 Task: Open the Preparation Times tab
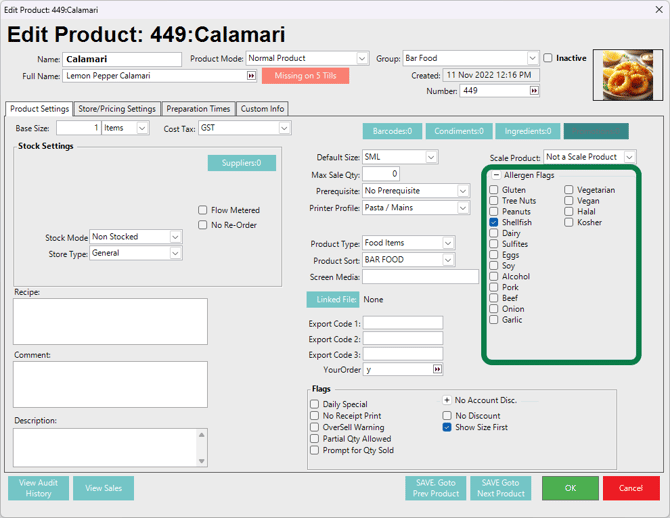point(198,109)
